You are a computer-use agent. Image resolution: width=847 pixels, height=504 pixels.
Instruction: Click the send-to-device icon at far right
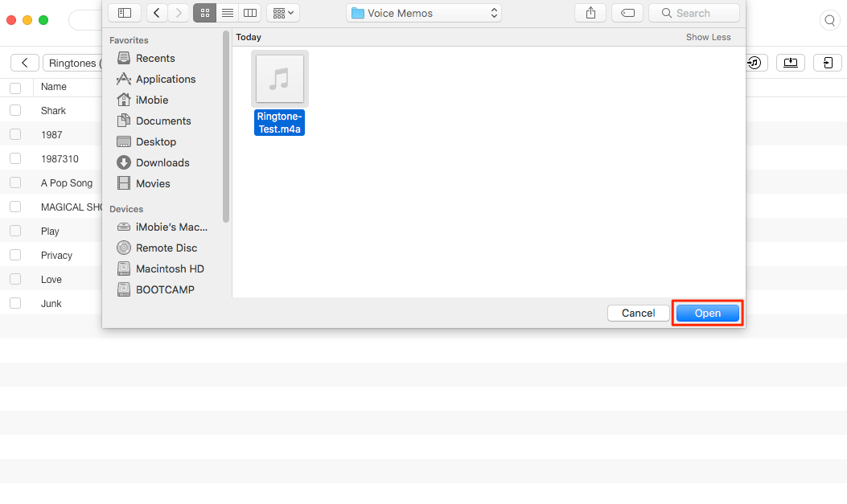827,63
